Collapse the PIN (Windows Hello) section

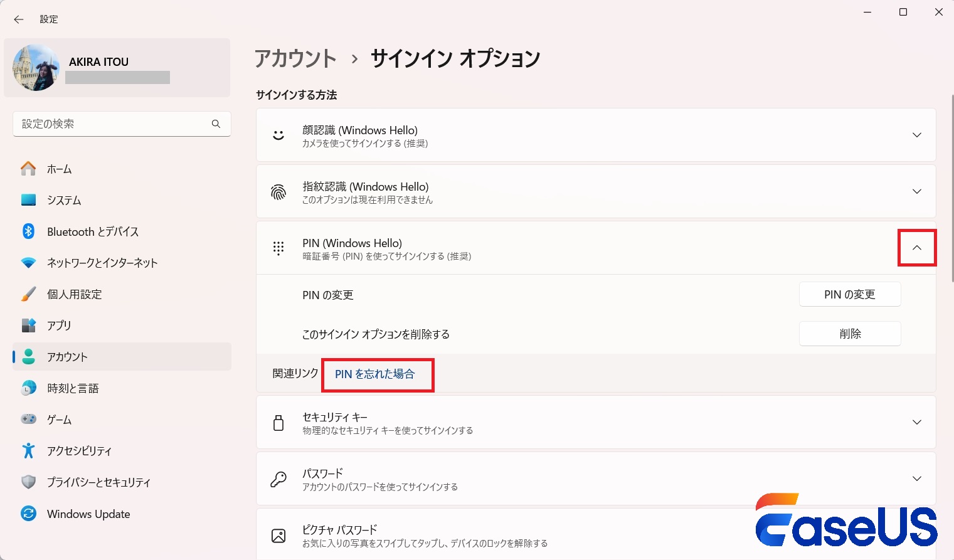[x=917, y=248]
